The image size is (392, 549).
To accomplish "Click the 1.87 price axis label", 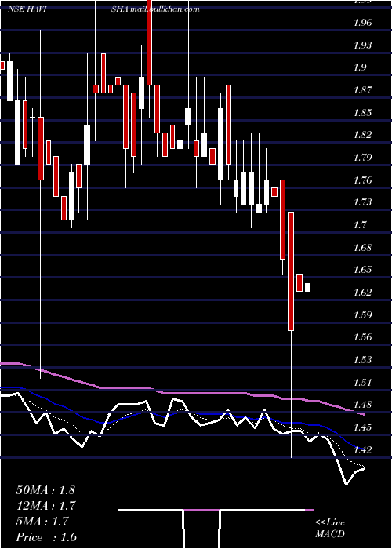I will point(365,90).
